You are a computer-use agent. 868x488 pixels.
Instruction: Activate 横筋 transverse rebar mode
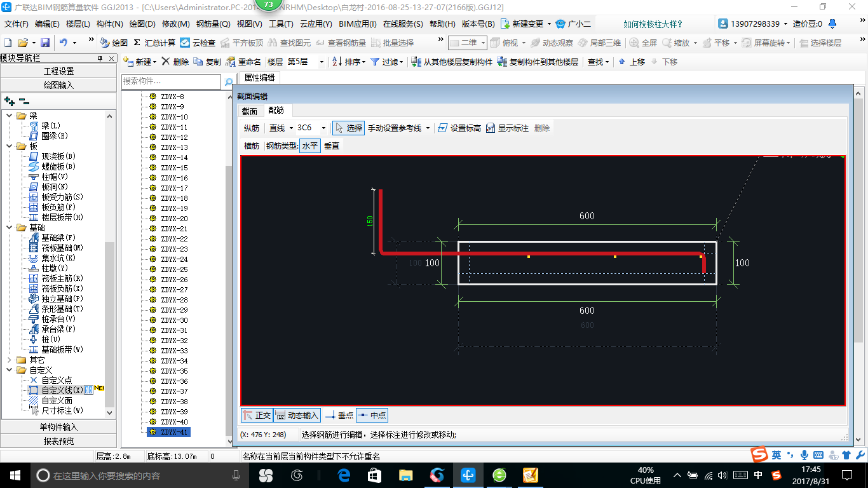coord(252,146)
